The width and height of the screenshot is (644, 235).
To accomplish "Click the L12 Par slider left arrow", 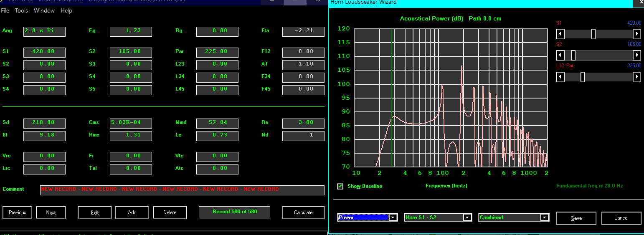I will pos(561,77).
